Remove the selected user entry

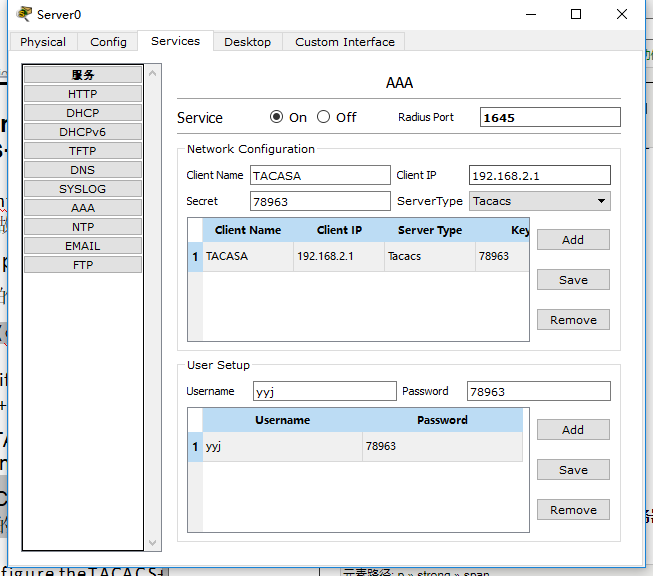point(573,510)
